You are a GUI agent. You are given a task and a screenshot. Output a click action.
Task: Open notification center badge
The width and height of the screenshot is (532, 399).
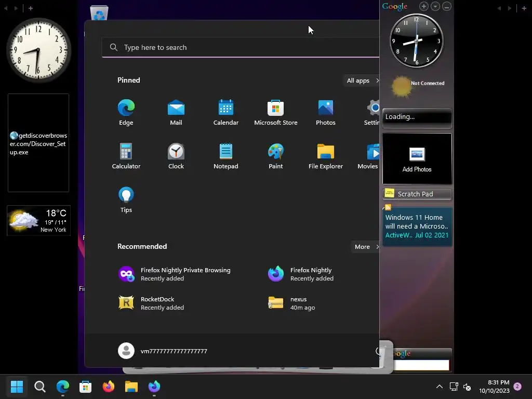517,387
